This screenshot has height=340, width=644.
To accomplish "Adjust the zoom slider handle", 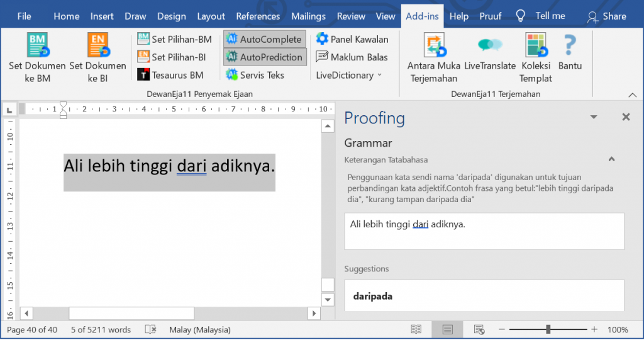I will click(548, 329).
